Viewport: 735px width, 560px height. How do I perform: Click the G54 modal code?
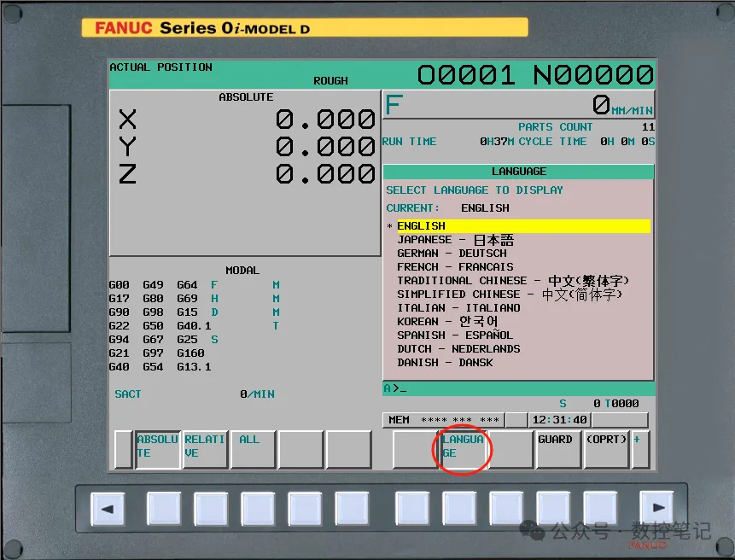click(154, 366)
